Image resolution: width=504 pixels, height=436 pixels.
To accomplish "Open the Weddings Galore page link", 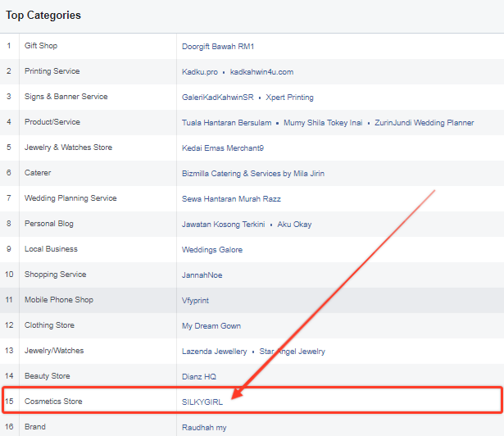I will pyautogui.click(x=212, y=249).
